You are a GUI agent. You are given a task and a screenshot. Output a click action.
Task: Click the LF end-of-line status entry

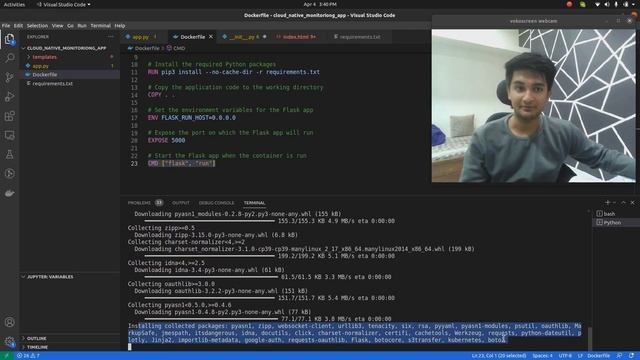580,356
